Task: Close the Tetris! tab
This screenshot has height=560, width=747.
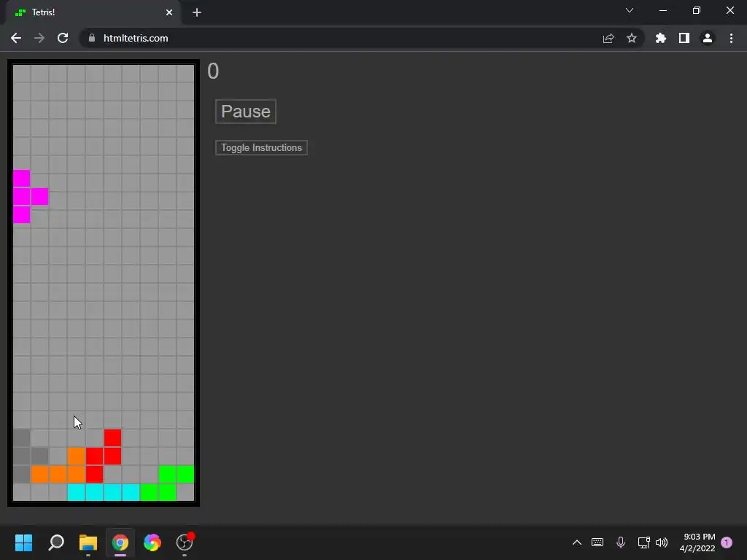Action: coord(169,12)
